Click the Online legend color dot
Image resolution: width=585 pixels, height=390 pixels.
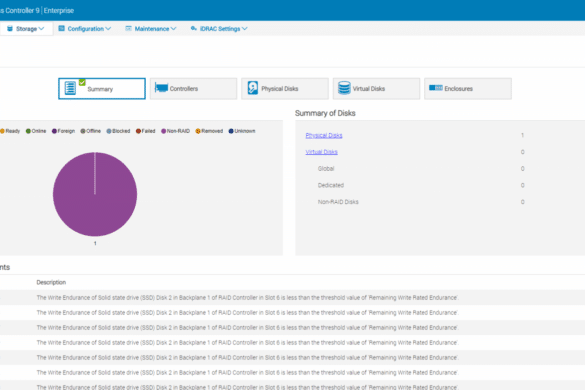pos(28,131)
